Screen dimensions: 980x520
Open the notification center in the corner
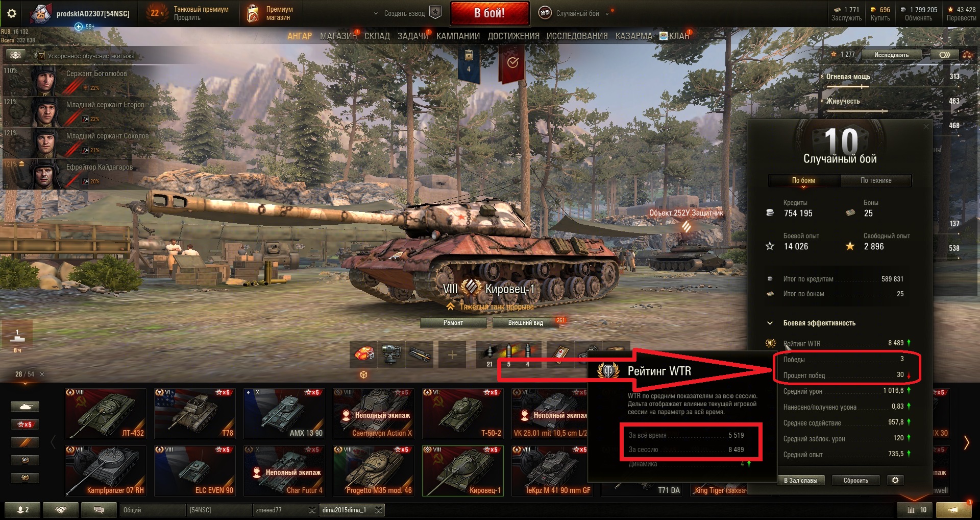click(953, 510)
